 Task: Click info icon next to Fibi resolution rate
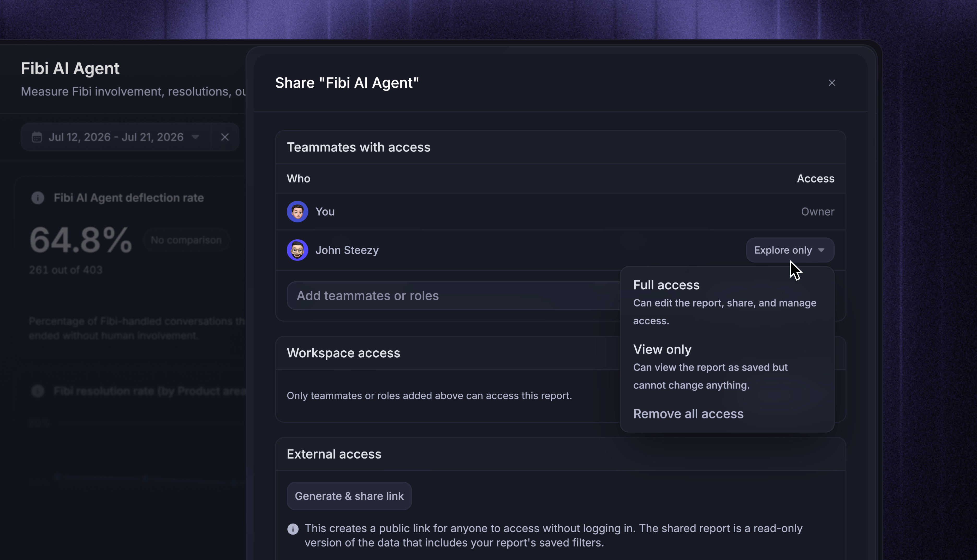click(x=37, y=391)
